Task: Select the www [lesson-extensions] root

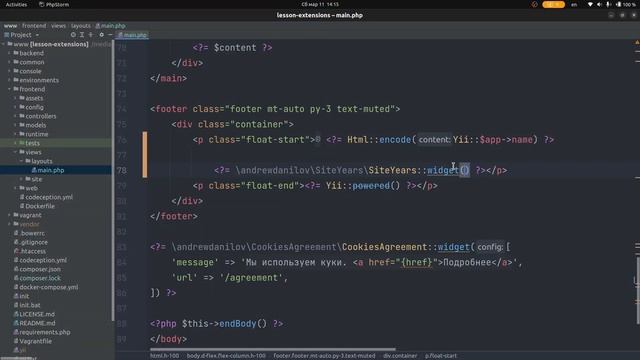Action: pos(51,44)
